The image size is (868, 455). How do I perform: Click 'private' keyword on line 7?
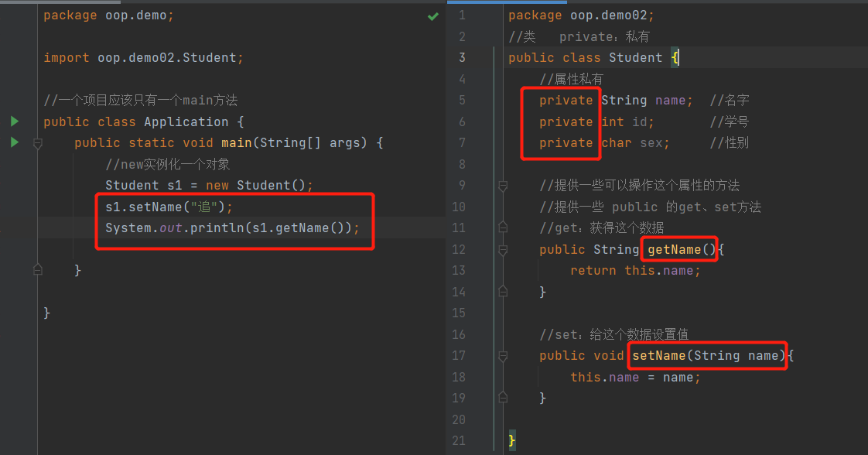tap(566, 143)
